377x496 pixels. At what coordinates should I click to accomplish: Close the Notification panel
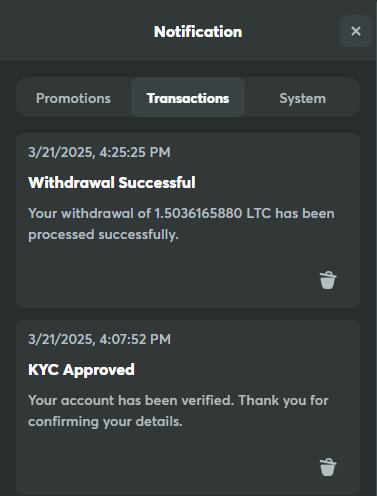pos(356,31)
